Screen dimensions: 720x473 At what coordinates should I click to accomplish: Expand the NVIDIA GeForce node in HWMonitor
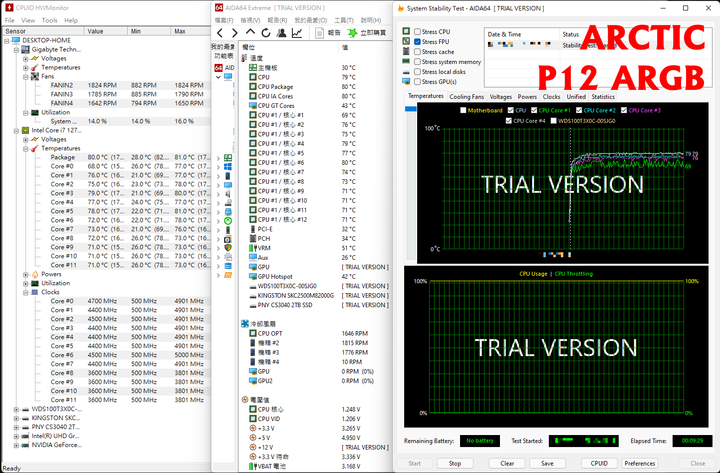coord(16,445)
